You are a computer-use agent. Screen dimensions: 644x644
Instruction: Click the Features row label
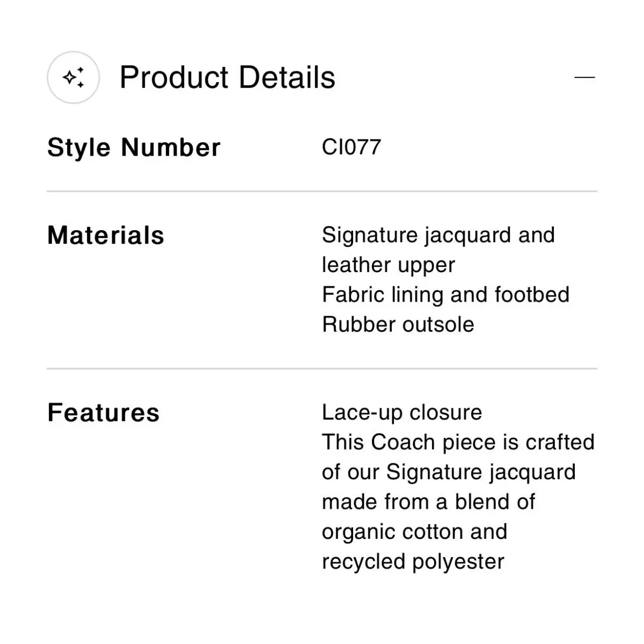(104, 413)
